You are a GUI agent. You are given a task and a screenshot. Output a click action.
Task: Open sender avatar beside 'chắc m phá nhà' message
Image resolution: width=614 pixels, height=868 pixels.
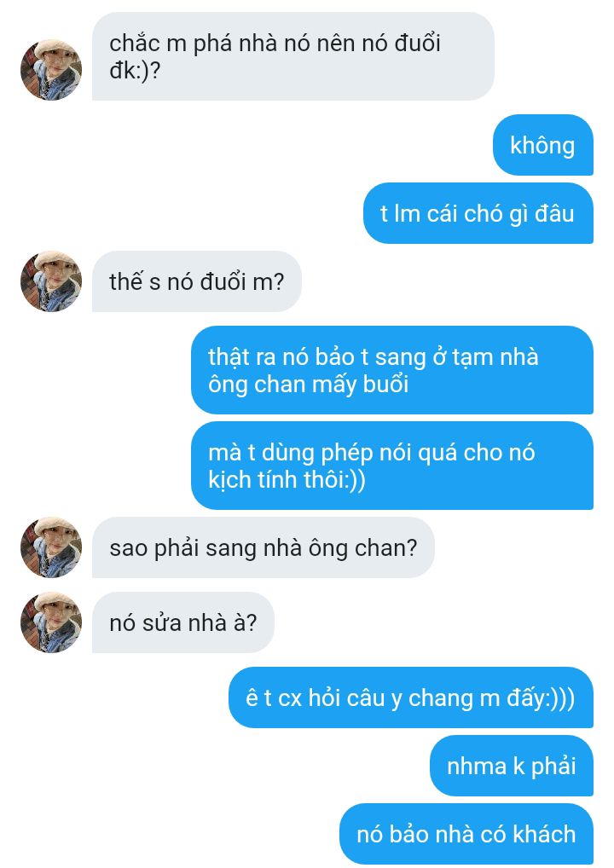pyautogui.click(x=51, y=70)
